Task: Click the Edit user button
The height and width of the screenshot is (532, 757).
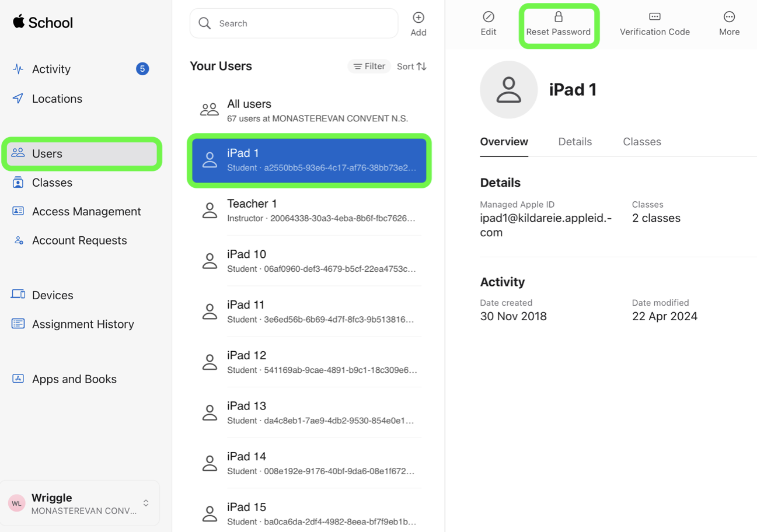Action: pos(489,24)
